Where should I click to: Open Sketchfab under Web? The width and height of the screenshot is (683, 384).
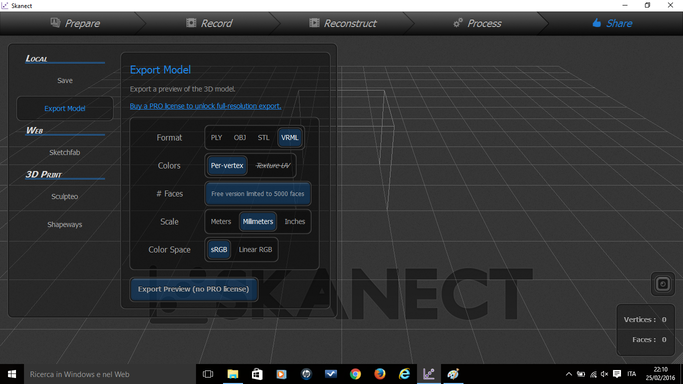65,152
